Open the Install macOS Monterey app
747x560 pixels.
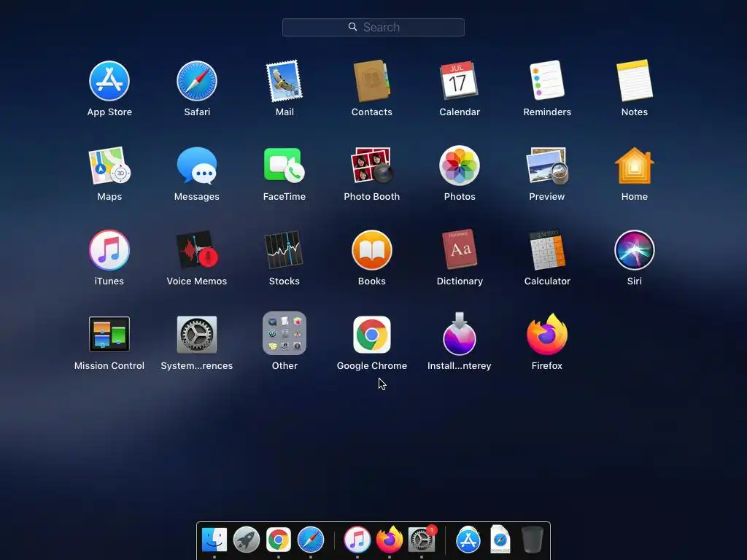point(460,334)
